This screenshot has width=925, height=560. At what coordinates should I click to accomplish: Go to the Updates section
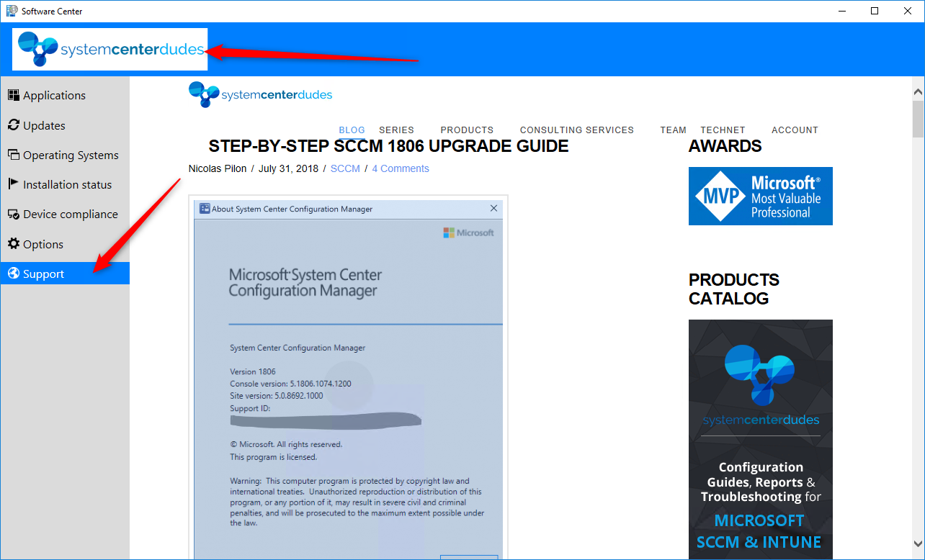click(x=65, y=125)
